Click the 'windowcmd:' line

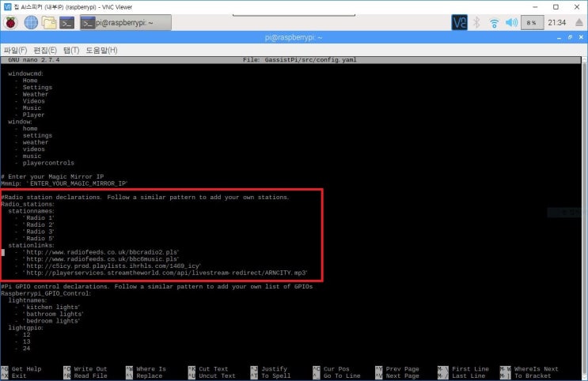point(25,74)
